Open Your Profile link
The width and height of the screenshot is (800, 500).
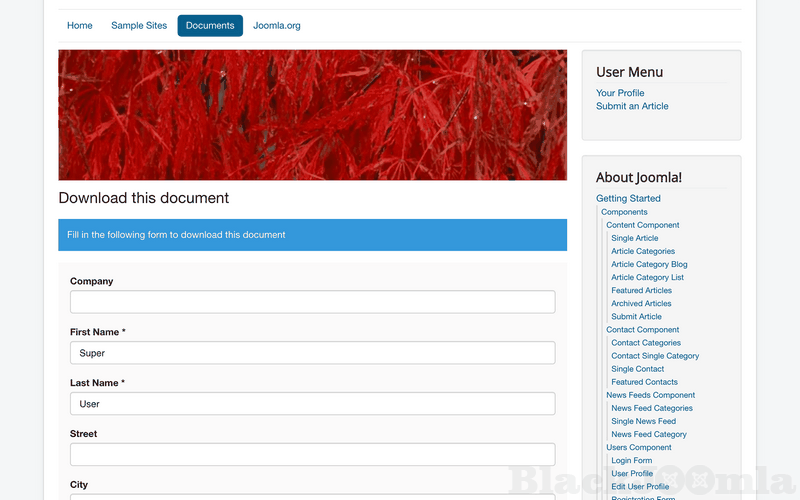tap(620, 93)
